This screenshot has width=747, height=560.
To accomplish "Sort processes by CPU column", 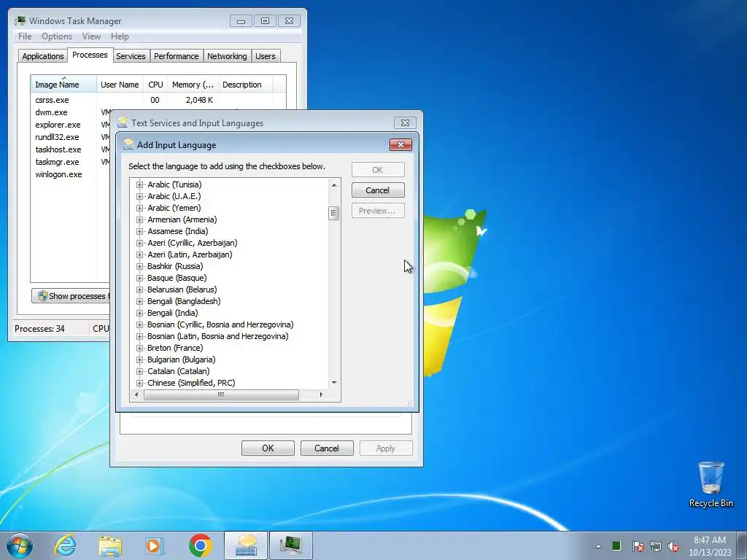I will coord(155,85).
